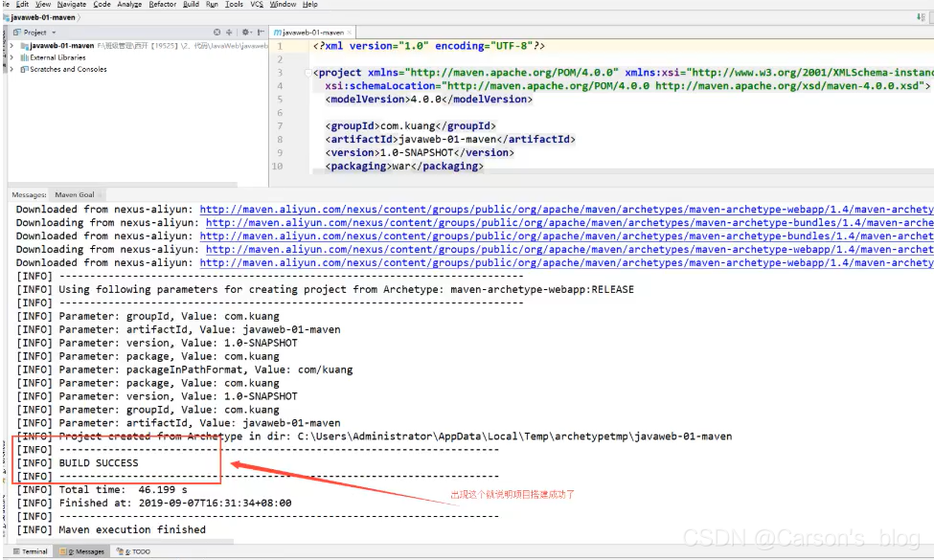Open first Downloading archetype-bundles link
Screen dimensions: 934x560
pos(569,223)
